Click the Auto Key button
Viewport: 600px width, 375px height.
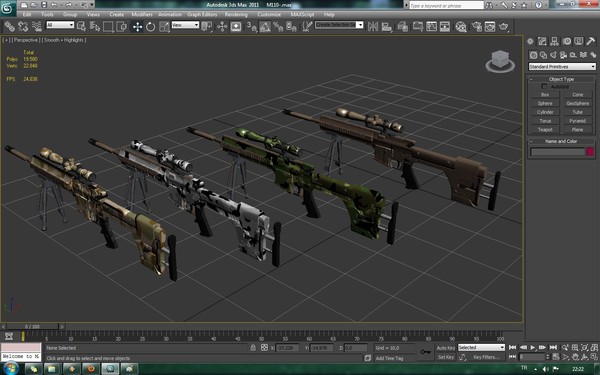(446, 348)
